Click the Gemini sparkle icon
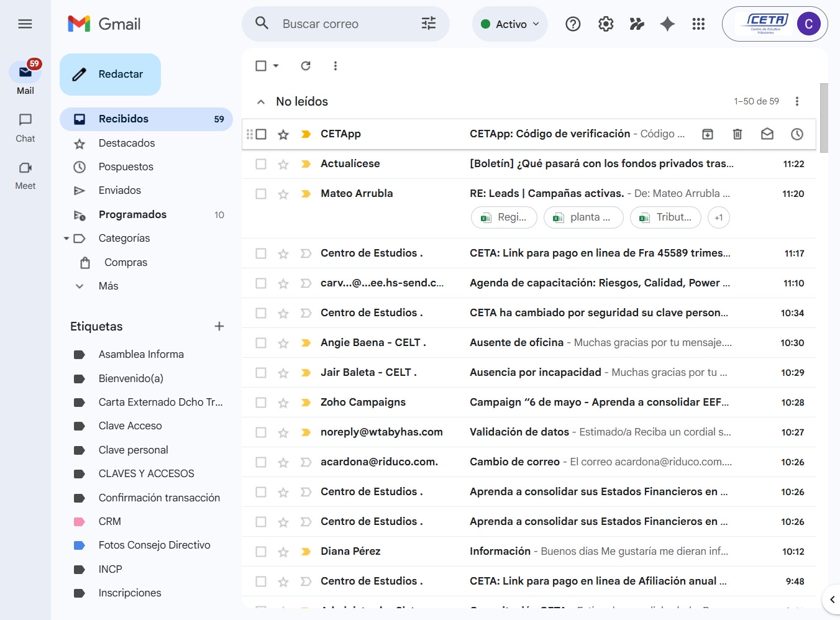This screenshot has height=620, width=840. [x=667, y=24]
